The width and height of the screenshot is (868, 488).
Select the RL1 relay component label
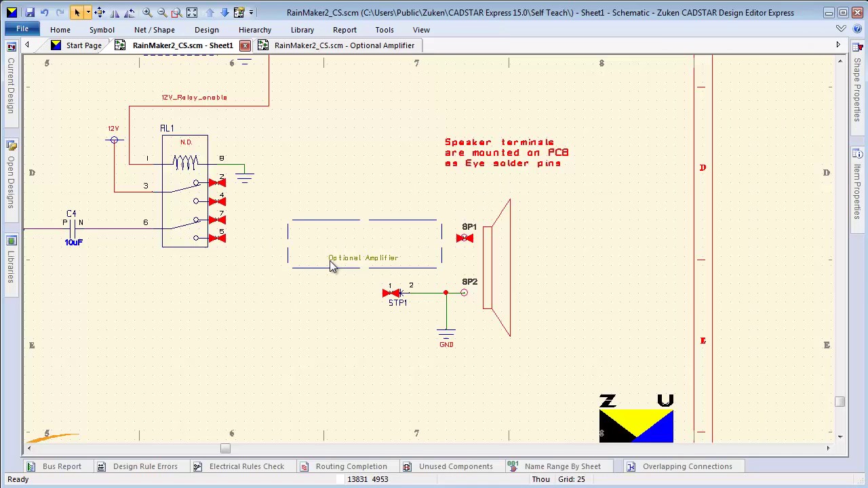pyautogui.click(x=167, y=128)
